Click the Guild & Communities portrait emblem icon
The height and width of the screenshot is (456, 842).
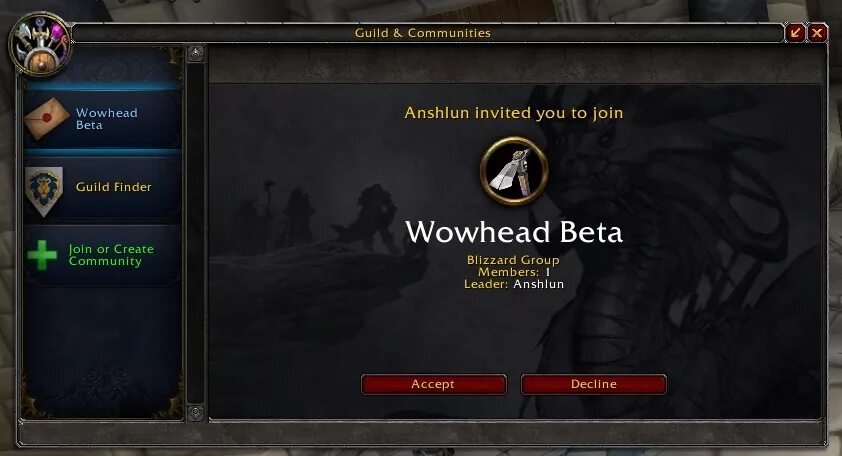[x=40, y=46]
